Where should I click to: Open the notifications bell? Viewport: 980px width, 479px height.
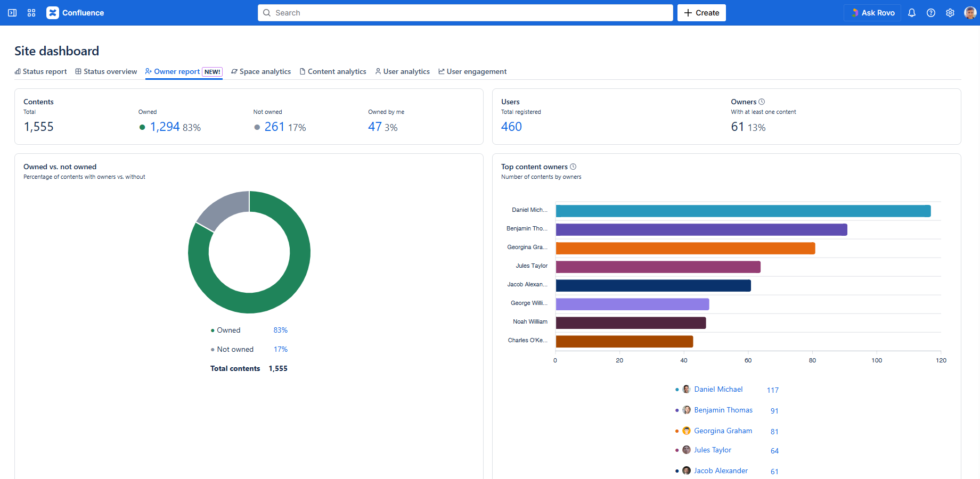(912, 13)
